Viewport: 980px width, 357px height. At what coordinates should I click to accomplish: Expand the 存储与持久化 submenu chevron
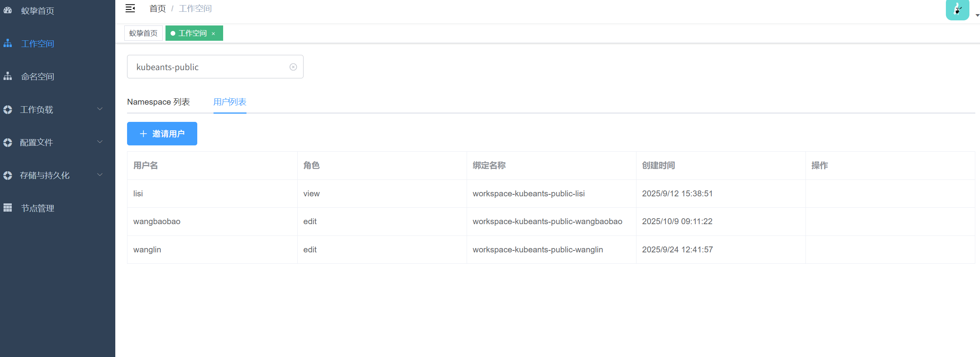pyautogui.click(x=100, y=175)
